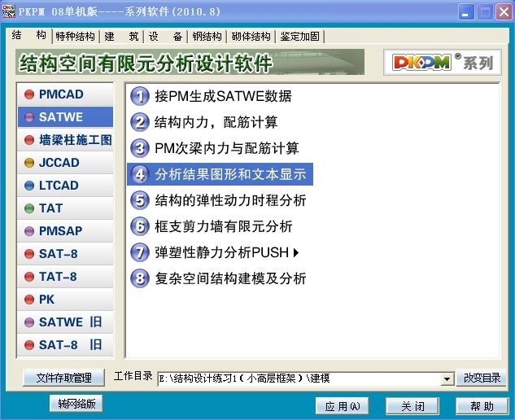The image size is (515, 420).
Task: Select the SAT-8 旧 module
Action: (x=65, y=345)
